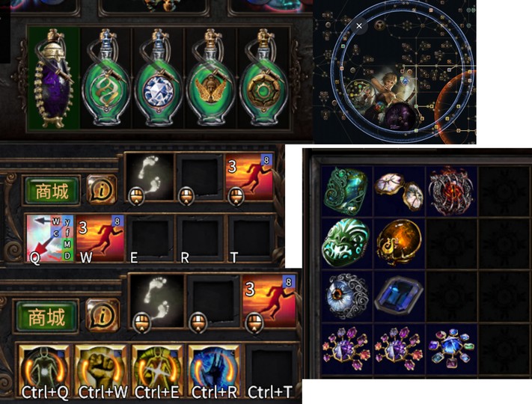Open the 商城 shop in lower bar

pyautogui.click(x=46, y=317)
